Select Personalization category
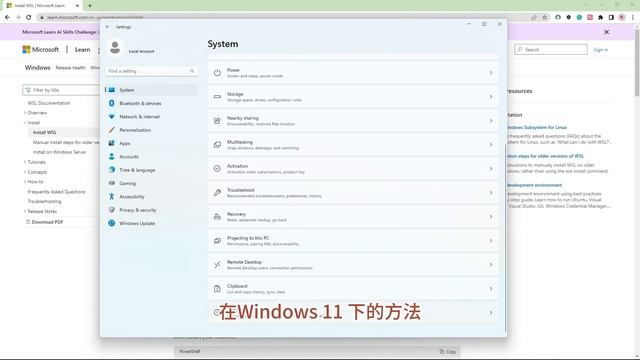This screenshot has width=640, height=360. click(151, 130)
